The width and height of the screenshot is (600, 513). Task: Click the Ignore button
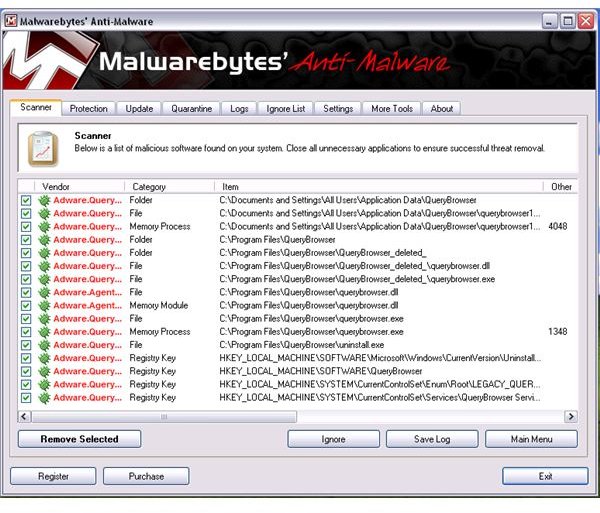tap(333, 439)
